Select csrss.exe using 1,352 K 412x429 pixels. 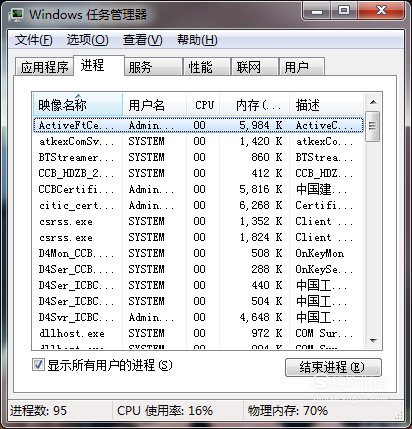tap(198, 221)
